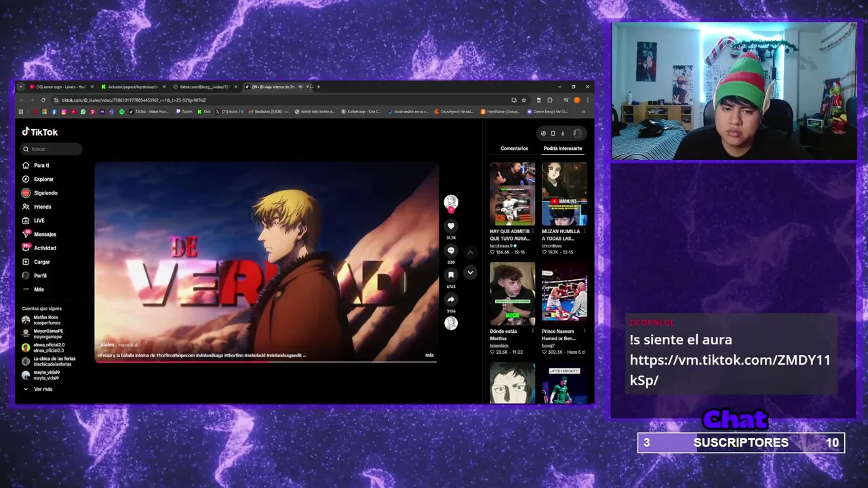Open elnea_oficial2.0 followed account

coord(42,348)
